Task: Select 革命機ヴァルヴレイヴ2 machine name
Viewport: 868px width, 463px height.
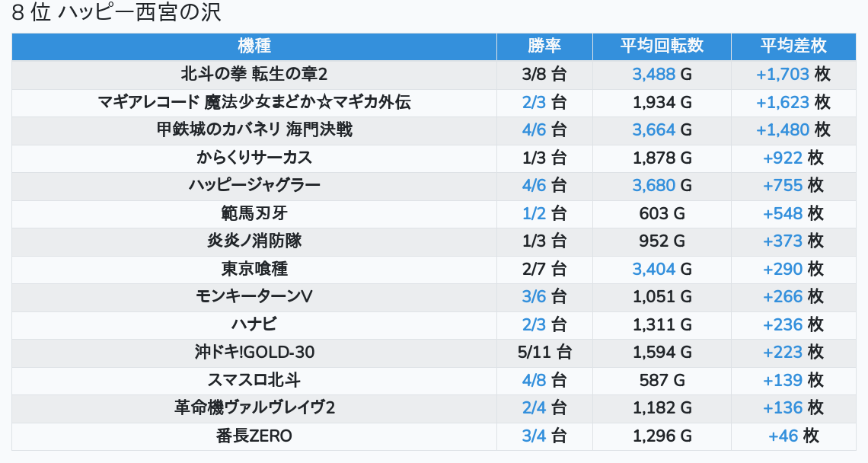Action: (254, 408)
